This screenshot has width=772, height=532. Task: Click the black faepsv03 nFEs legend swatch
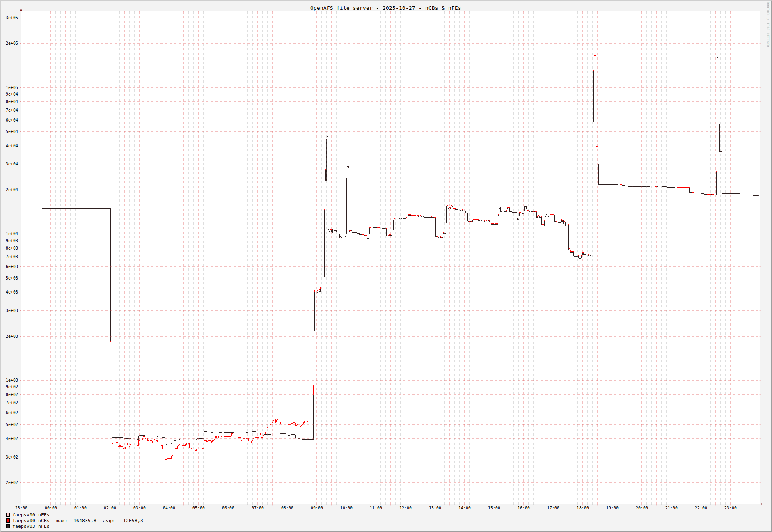8,526
